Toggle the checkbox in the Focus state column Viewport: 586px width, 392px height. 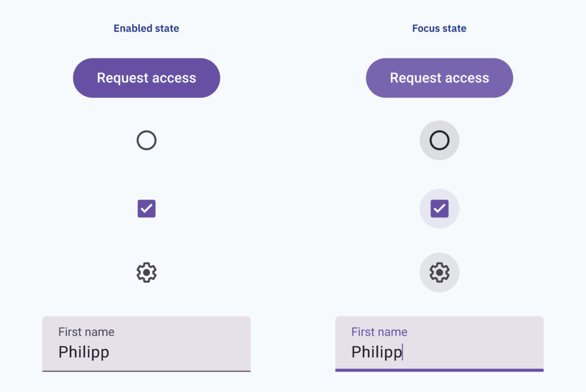(x=439, y=208)
